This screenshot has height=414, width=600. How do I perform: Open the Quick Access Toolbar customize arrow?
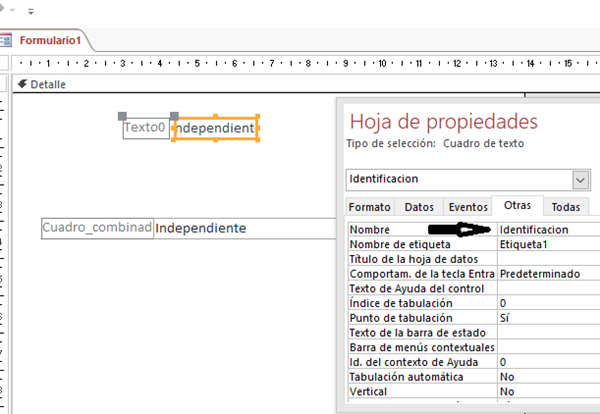pos(30,11)
